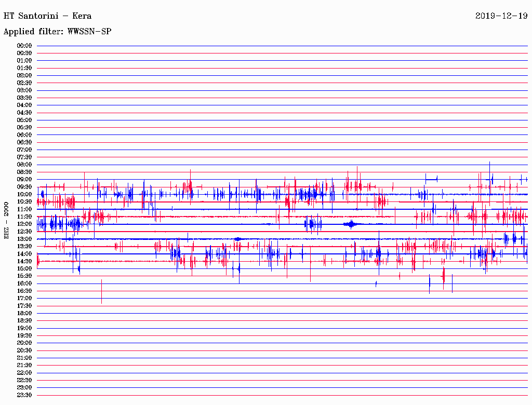Select the 12:00 time label
This screenshot has height=405, width=532.
click(24, 224)
